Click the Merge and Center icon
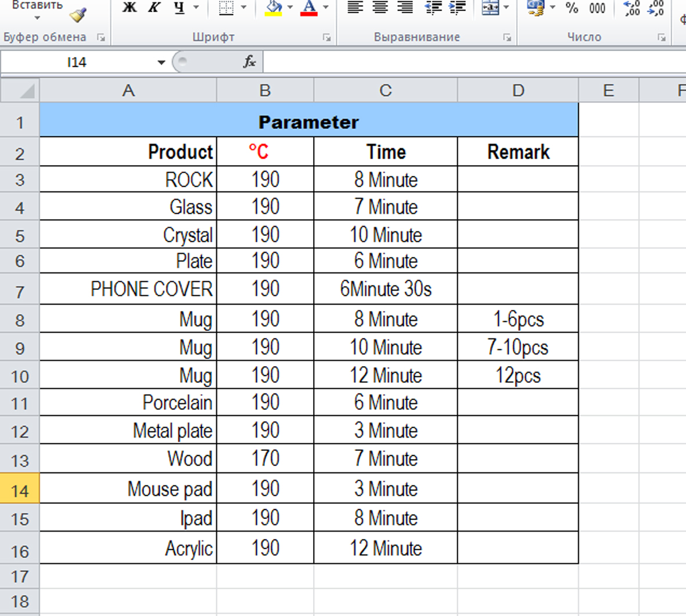The width and height of the screenshot is (686, 616). (490, 7)
